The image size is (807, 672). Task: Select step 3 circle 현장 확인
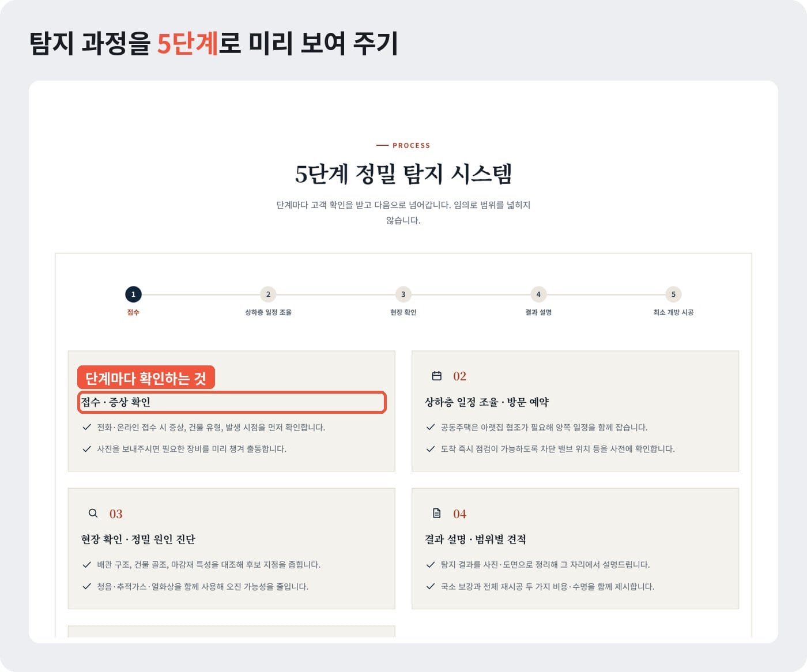coord(403,295)
